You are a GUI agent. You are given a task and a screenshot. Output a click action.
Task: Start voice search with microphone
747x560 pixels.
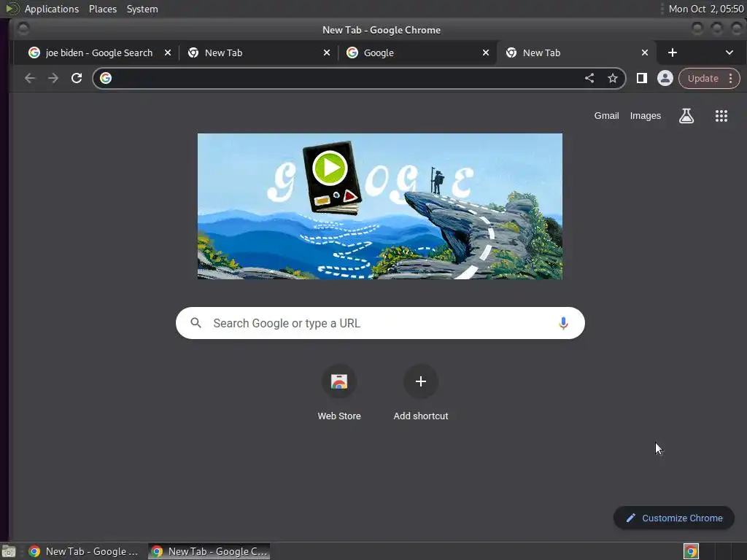[563, 323]
